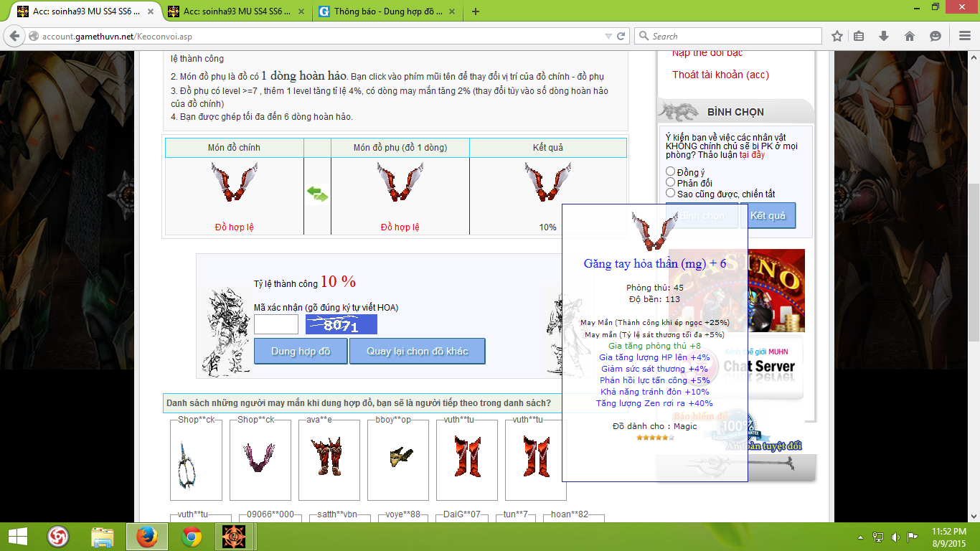Click the BÌNH CHỌN section header
This screenshot has height=551, width=980.
[x=735, y=112]
